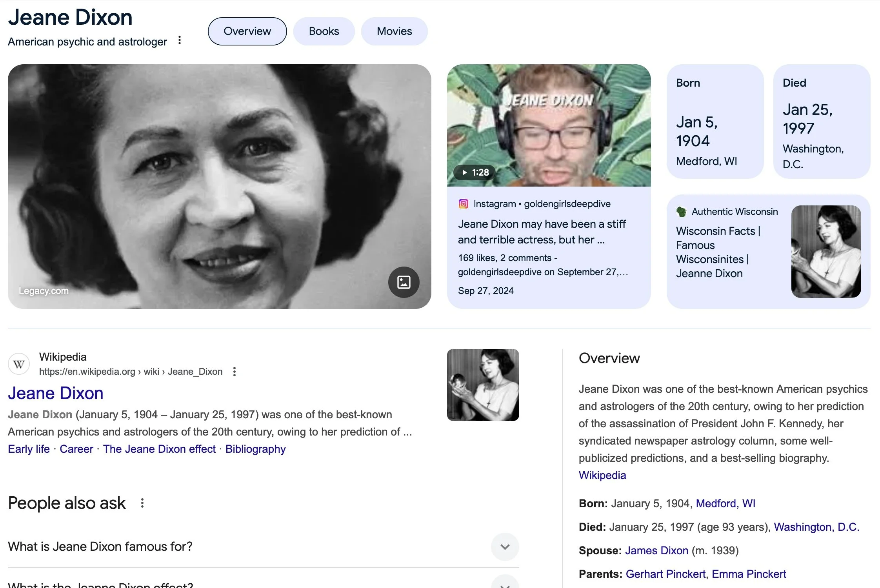Open the three-dot menu beside Jeane Dixon subtitle
880x588 pixels.
[x=179, y=40]
